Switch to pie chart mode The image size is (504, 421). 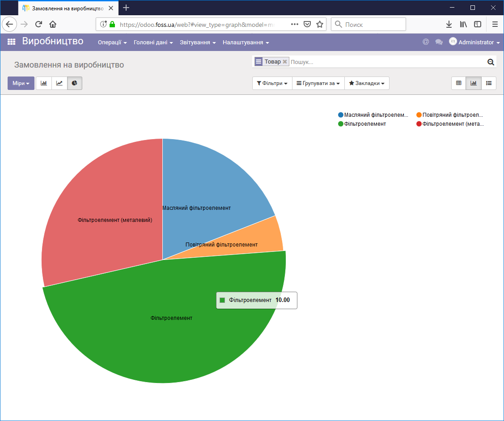(x=75, y=83)
